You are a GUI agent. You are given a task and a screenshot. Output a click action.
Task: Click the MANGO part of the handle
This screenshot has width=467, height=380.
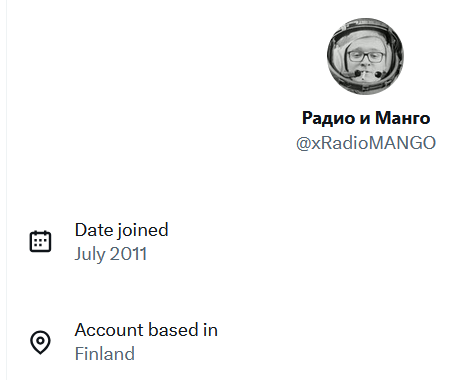click(402, 143)
